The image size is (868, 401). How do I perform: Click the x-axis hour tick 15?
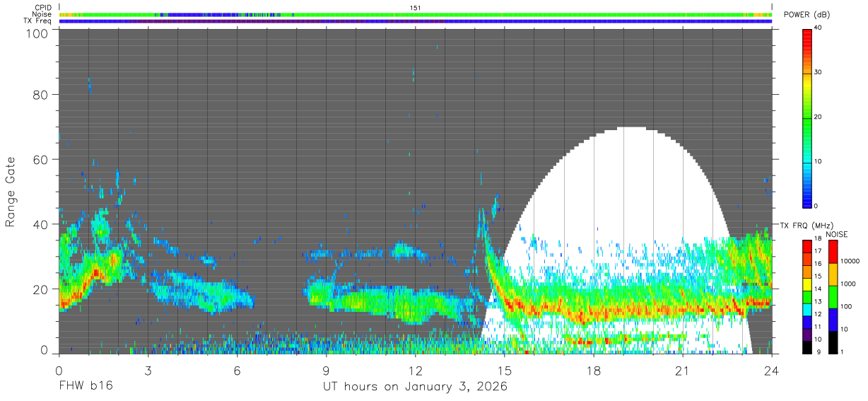pos(505,370)
